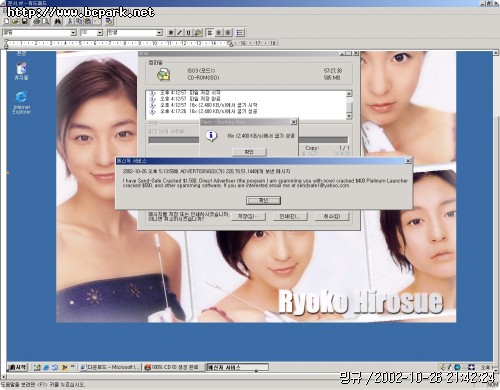Click the Find binoculars icon
500x390 pixels.
point(58,21)
